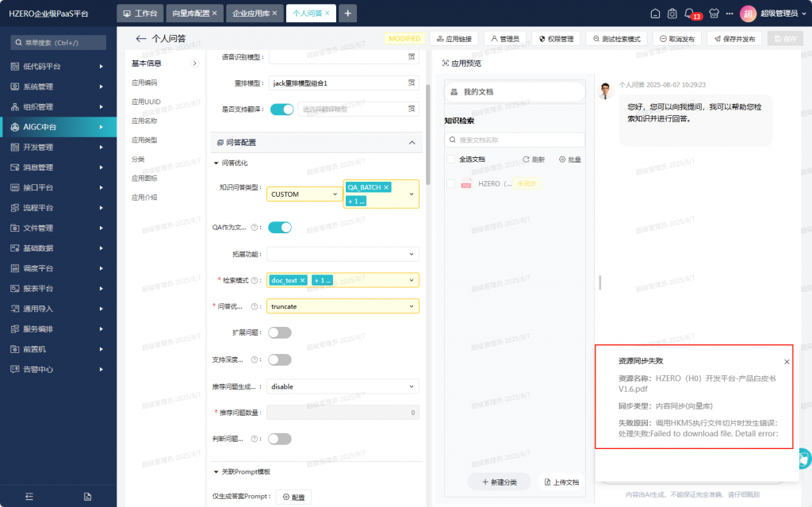
Task: Click the back arrow beside 个人问答 title
Action: [x=141, y=38]
